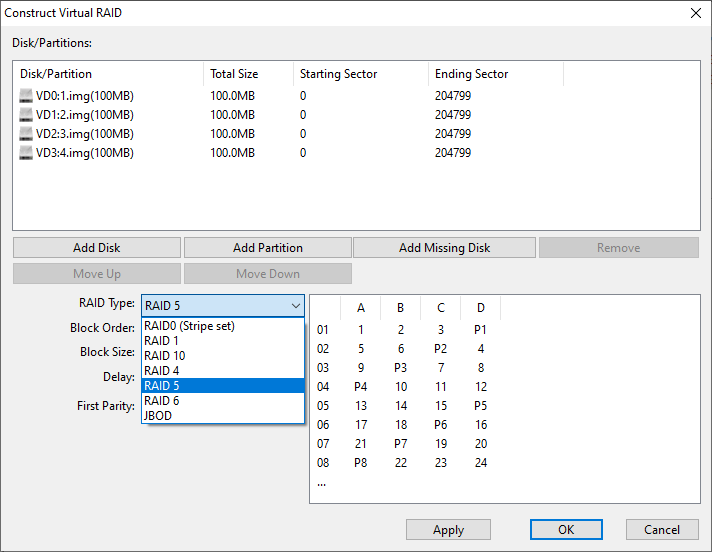712x552 pixels.
Task: Collapse the RAID Type dropdown arrow
Action: pos(295,306)
